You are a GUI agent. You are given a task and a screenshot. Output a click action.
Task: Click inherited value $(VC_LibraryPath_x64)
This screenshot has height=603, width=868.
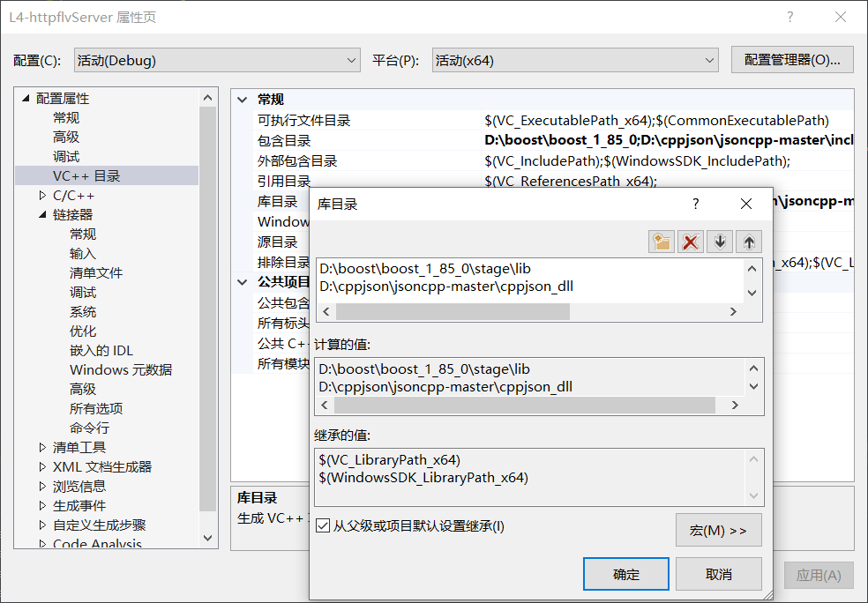(x=390, y=459)
